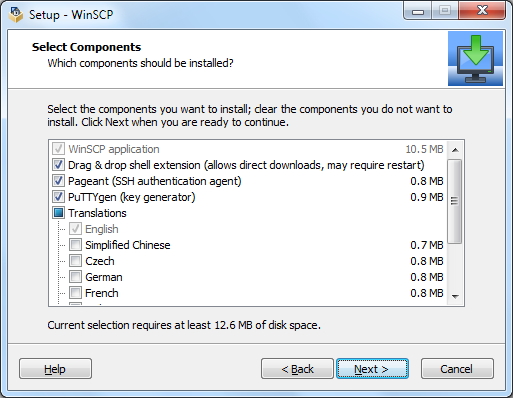Click the WinSCP setup box icon in title bar
Screen dimensions: 513x398
click(x=16, y=15)
